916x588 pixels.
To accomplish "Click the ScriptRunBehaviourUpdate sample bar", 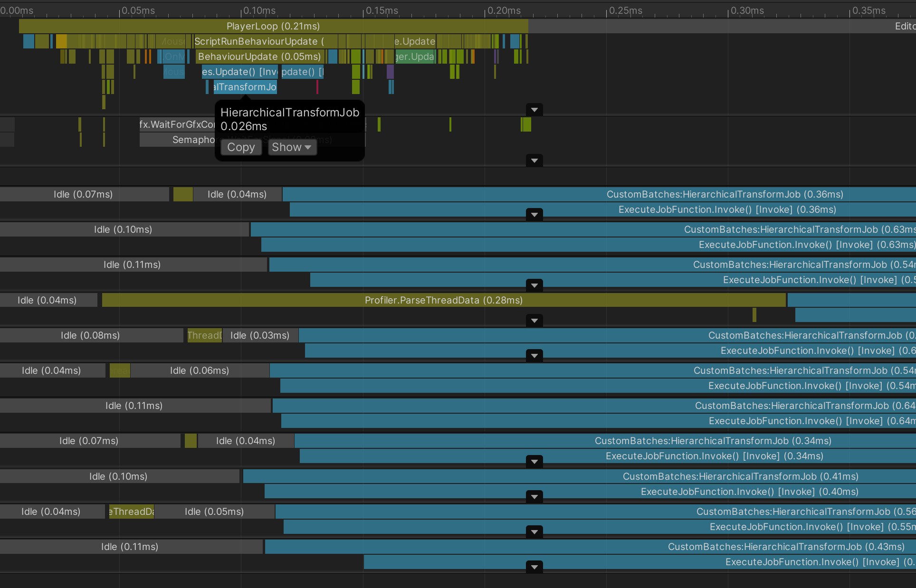I will [259, 41].
